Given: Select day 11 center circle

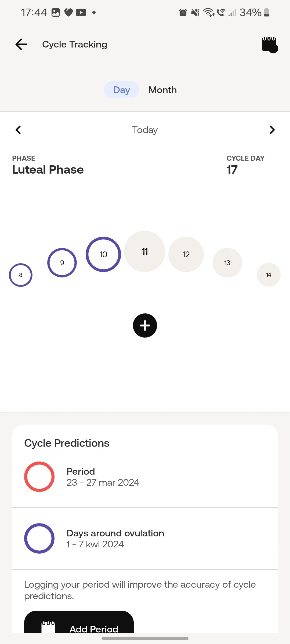Looking at the screenshot, I should [x=145, y=251].
